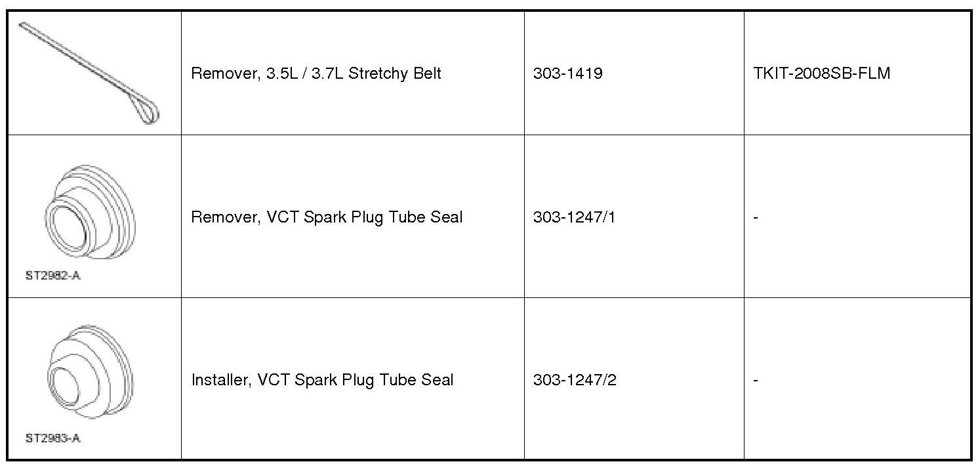The height and width of the screenshot is (466, 980).
Task: Select the words "Stretchy Belt"
Action: 394,73
